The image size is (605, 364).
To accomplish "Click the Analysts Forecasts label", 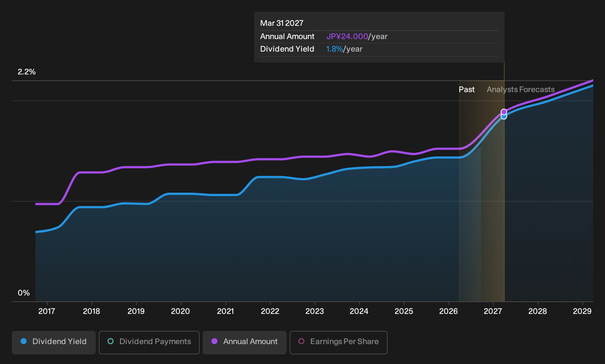I will (x=521, y=90).
